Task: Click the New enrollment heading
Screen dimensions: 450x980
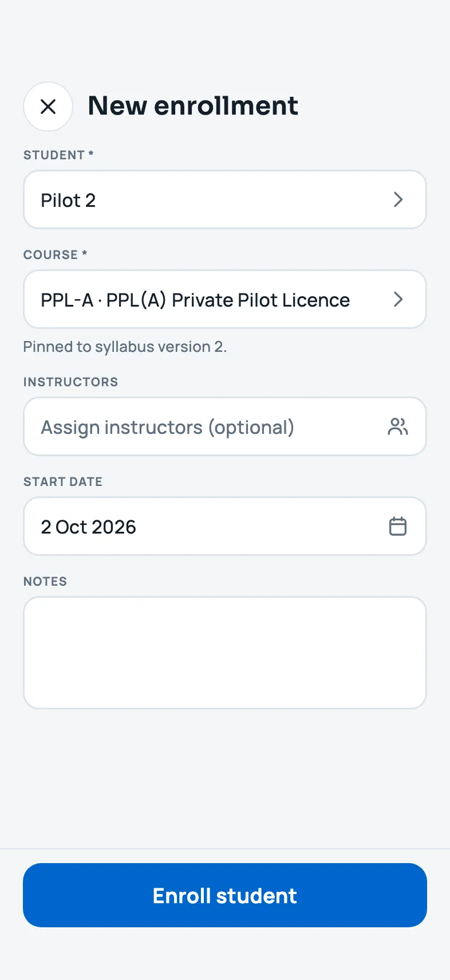Action: point(193,106)
